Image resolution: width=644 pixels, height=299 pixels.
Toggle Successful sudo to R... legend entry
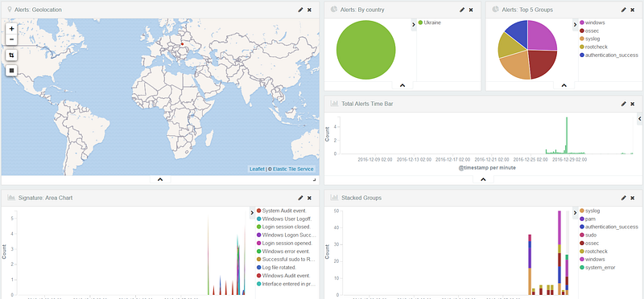pos(286,260)
